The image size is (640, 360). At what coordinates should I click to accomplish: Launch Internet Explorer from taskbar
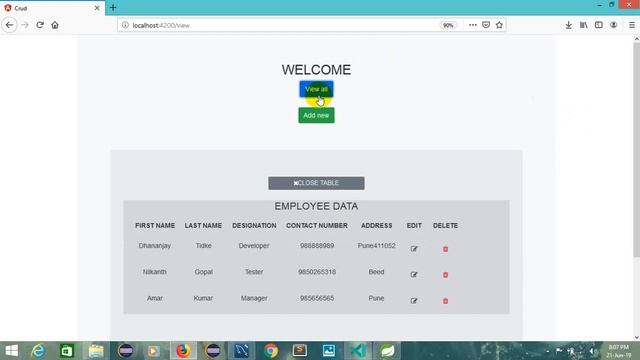[x=38, y=351]
